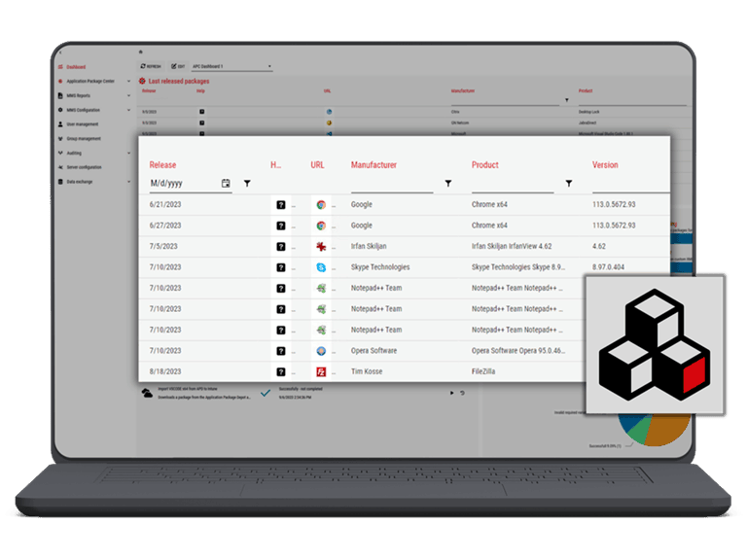
Task: Sort by the Manufacturer column header
Action: pyautogui.click(x=373, y=164)
